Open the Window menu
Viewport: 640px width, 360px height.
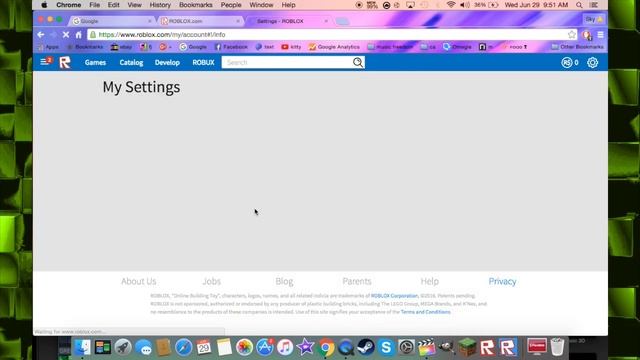pyautogui.click(x=261, y=5)
